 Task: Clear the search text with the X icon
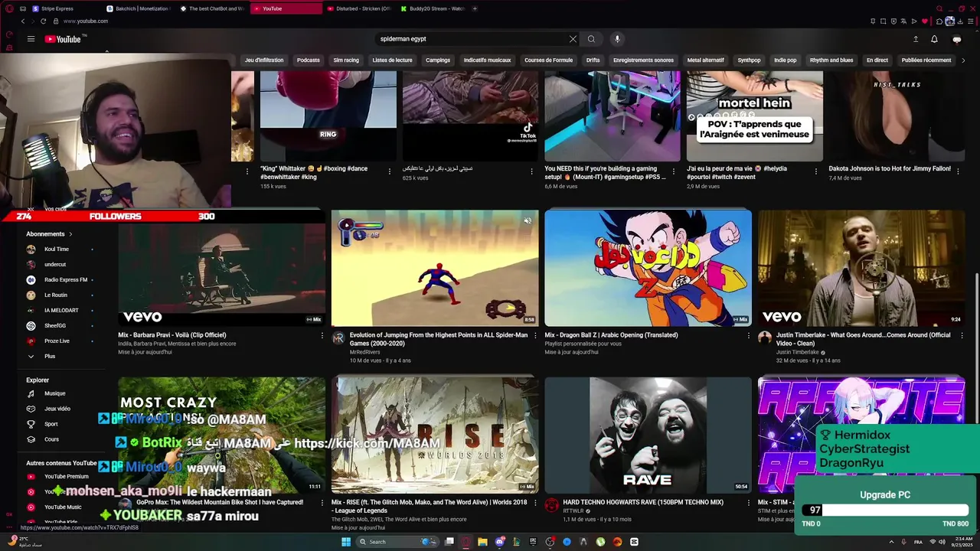coord(573,39)
